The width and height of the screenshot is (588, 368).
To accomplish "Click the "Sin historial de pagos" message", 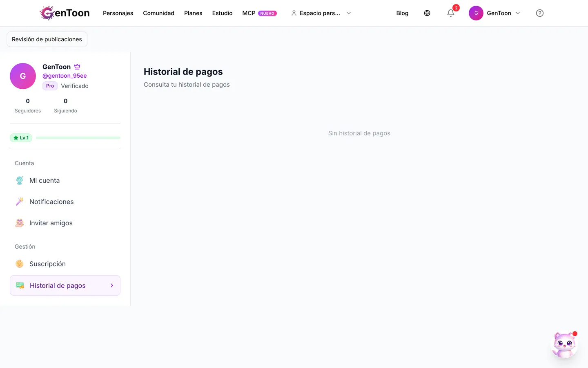I will (359, 133).
